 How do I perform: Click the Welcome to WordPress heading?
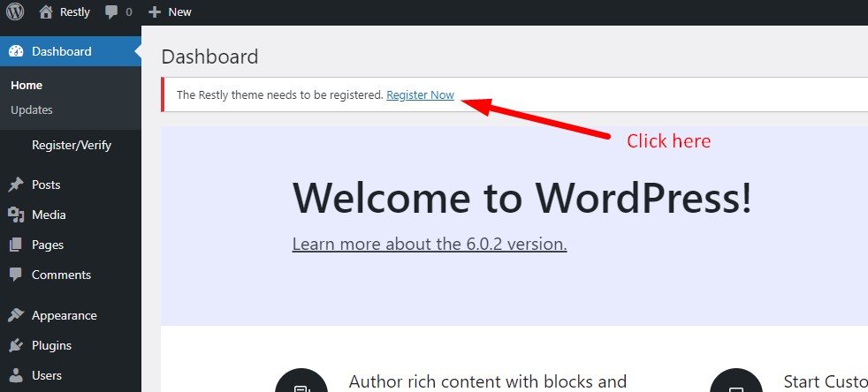pos(522,198)
